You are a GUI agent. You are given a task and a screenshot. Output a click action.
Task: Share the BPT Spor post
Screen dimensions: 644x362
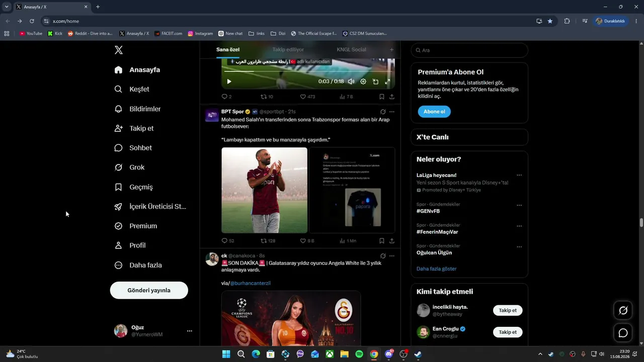[x=392, y=241]
